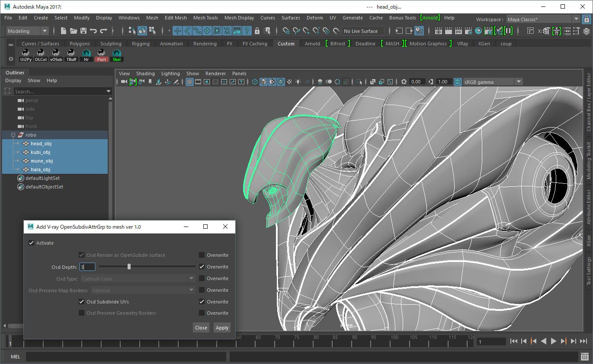The width and height of the screenshot is (593, 364).
Task: Click the timeline current frame marker
Action: (10, 342)
